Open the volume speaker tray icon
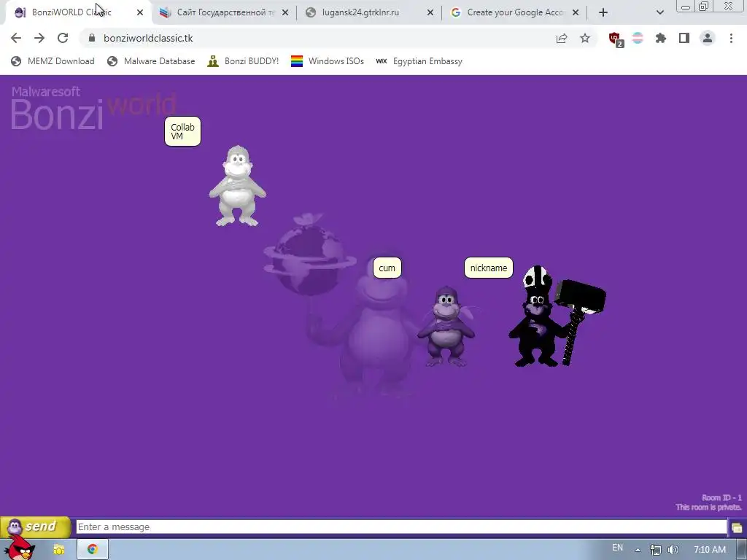Screen dimensions: 747x560 tap(673, 550)
